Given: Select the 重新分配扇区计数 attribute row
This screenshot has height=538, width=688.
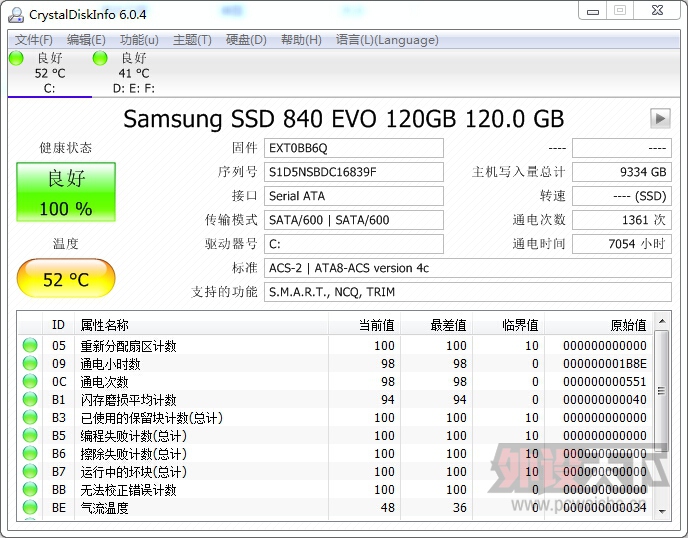Looking at the screenshot, I should click(x=335, y=345).
